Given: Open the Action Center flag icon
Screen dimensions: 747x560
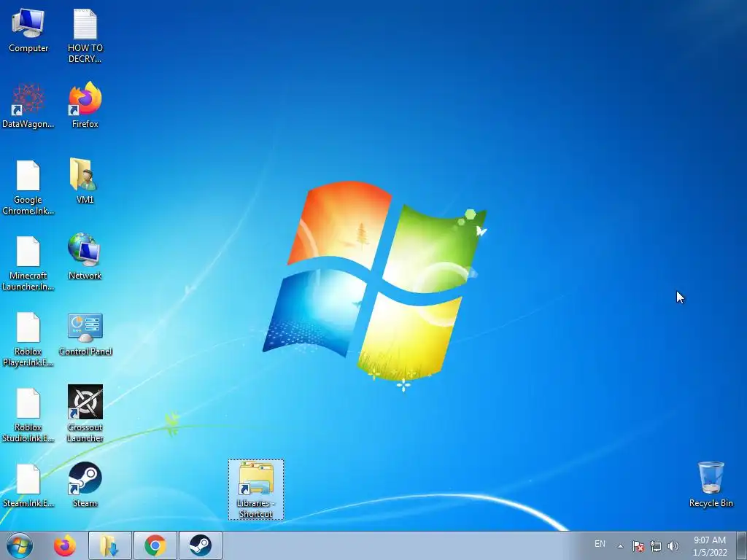Looking at the screenshot, I should (x=638, y=546).
